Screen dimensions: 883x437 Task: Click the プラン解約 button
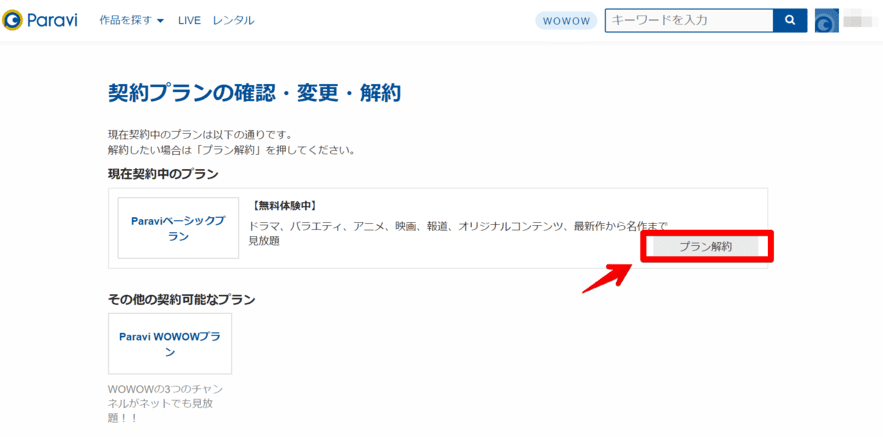(706, 246)
